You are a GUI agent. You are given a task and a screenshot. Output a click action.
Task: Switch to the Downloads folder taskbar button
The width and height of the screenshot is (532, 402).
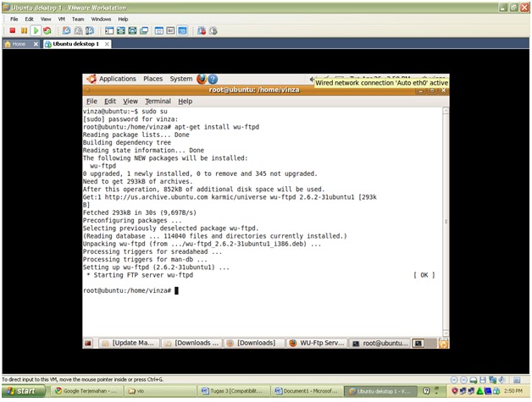(x=192, y=343)
